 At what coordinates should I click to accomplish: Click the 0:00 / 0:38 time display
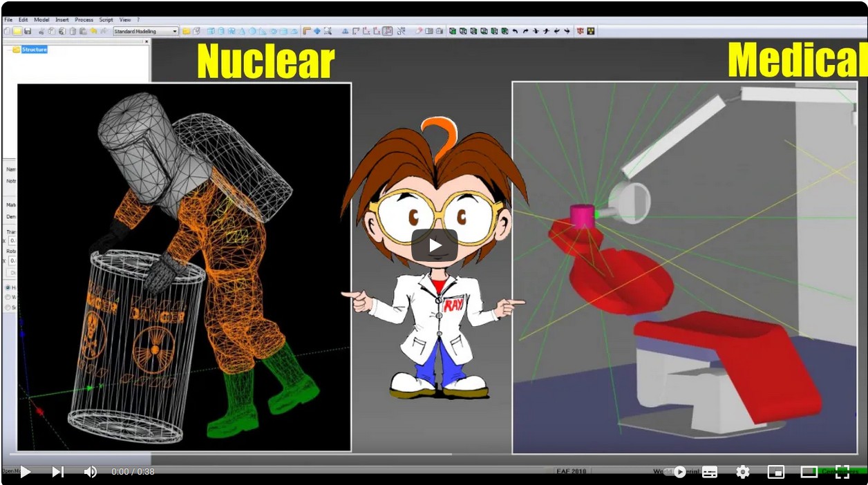tap(133, 472)
